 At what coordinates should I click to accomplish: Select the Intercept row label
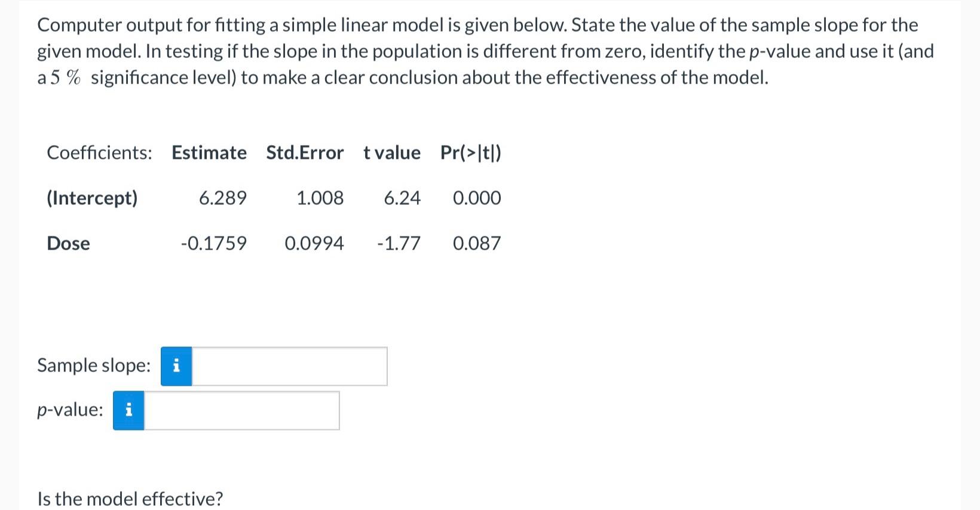coord(92,198)
